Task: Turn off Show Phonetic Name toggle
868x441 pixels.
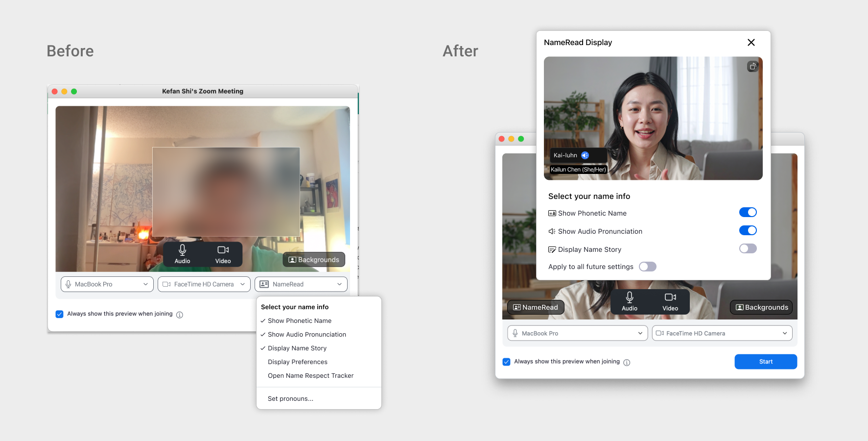Action: point(748,212)
